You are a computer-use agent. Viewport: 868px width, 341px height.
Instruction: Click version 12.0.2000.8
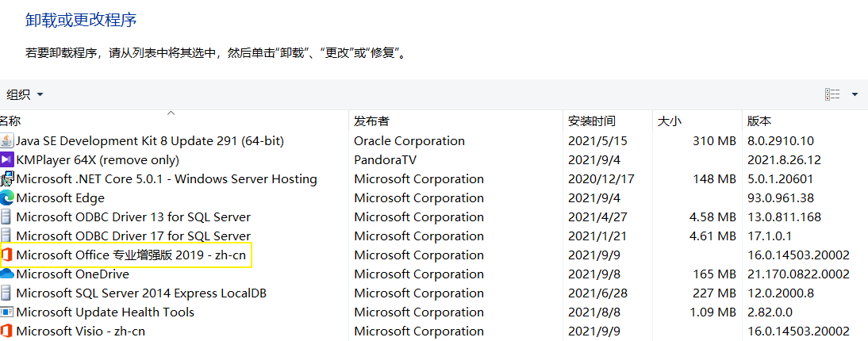781,293
